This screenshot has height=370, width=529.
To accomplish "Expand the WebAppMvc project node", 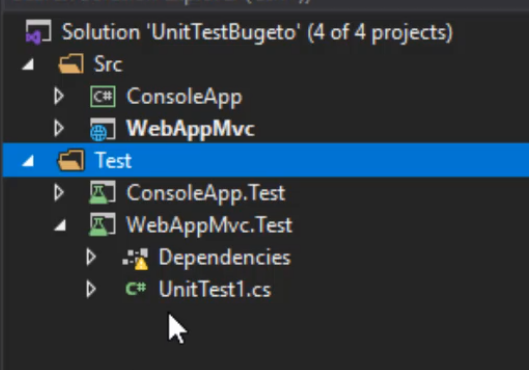I will point(59,129).
